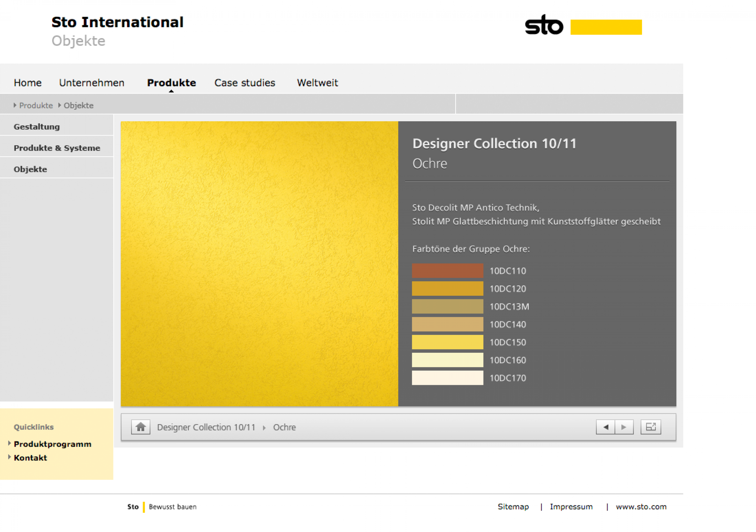Click arrow beside Produktprogramm quicklink
Image resolution: width=756 pixels, height=532 pixels.
10,443
